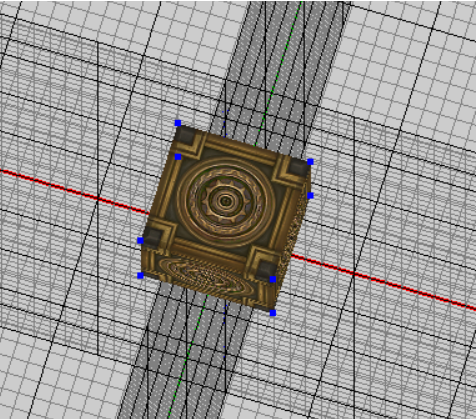This screenshot has height=419, width=476.
Task: Select the upper blue handle at the cube's right corner
Action: (x=310, y=162)
